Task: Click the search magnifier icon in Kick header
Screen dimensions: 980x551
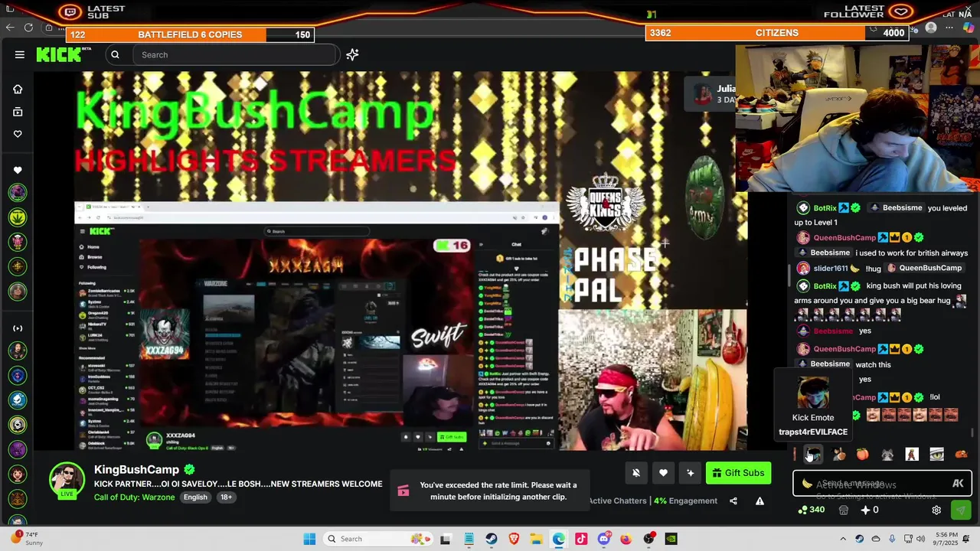Action: tap(115, 54)
